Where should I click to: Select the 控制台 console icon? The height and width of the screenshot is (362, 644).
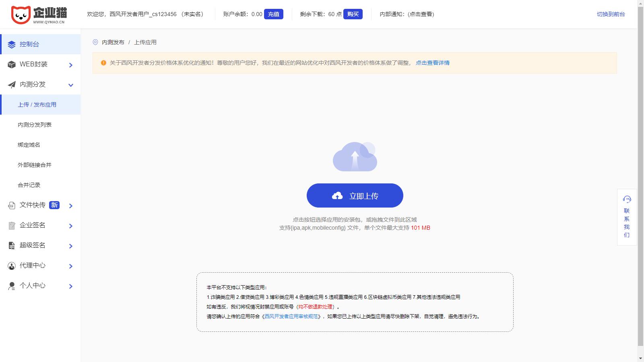(11, 44)
